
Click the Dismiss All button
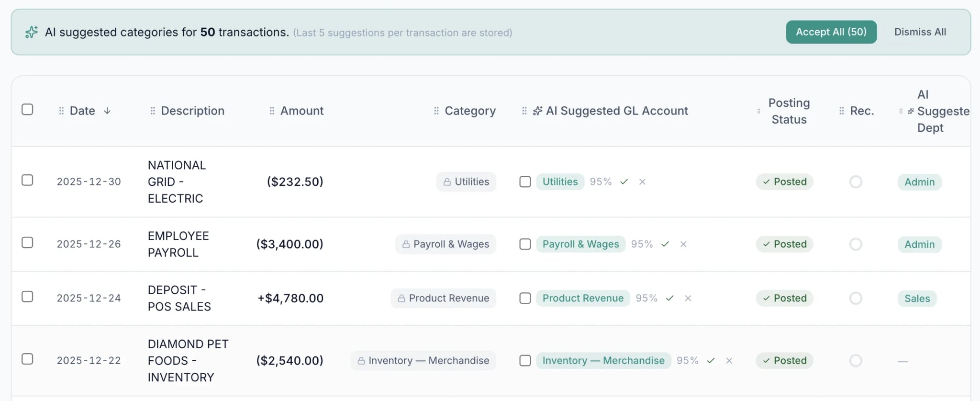coord(920,32)
